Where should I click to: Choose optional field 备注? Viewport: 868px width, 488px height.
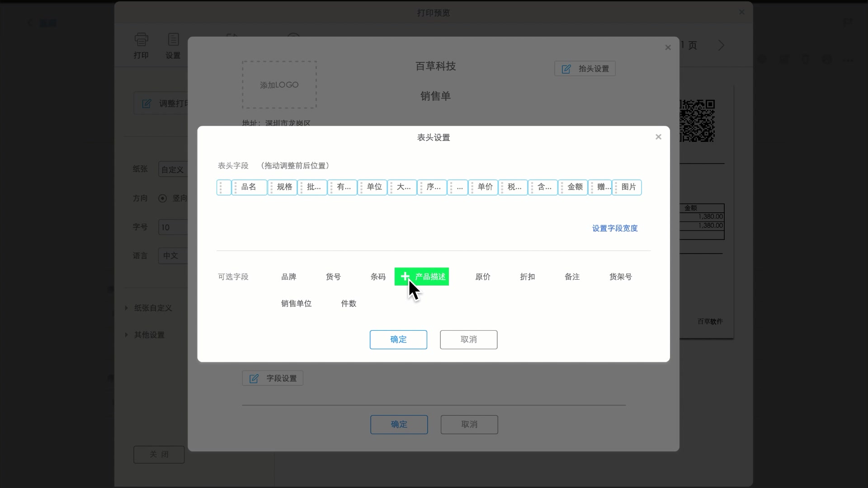pos(572,277)
